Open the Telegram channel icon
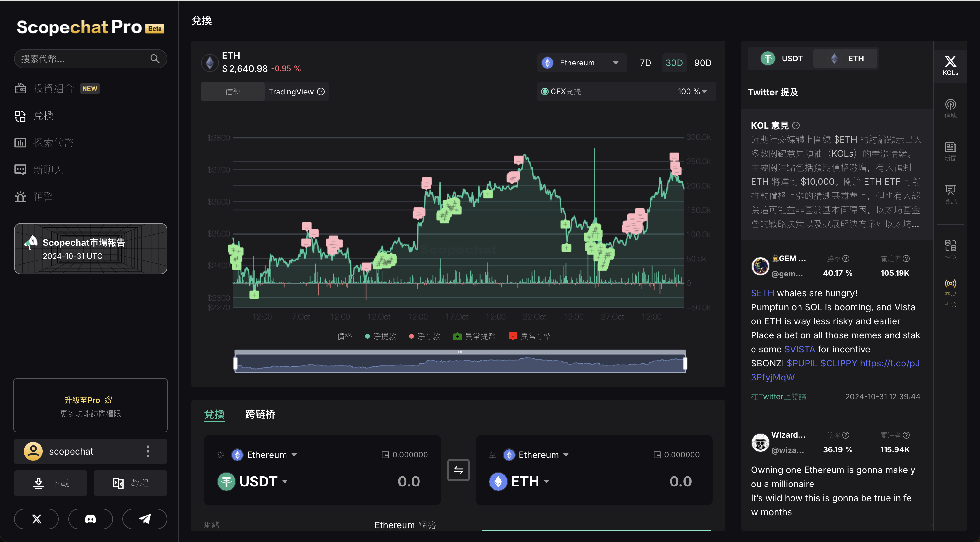The width and height of the screenshot is (980, 542). tap(145, 519)
